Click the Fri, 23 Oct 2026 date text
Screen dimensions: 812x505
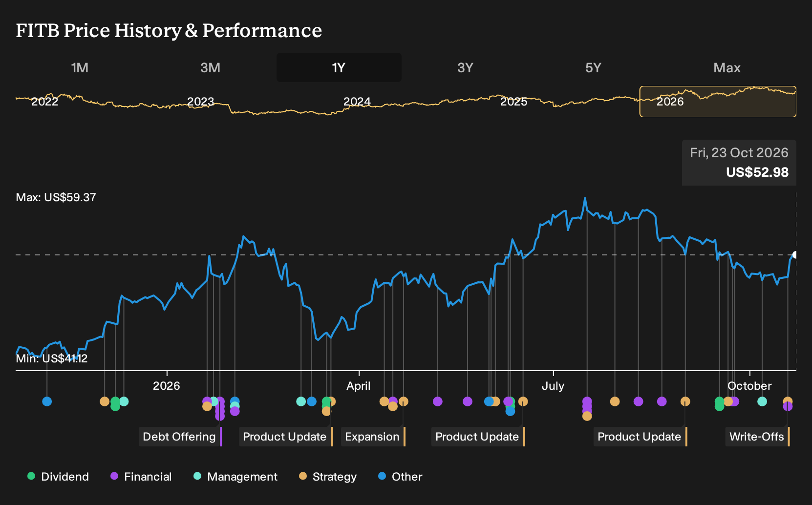coord(739,153)
